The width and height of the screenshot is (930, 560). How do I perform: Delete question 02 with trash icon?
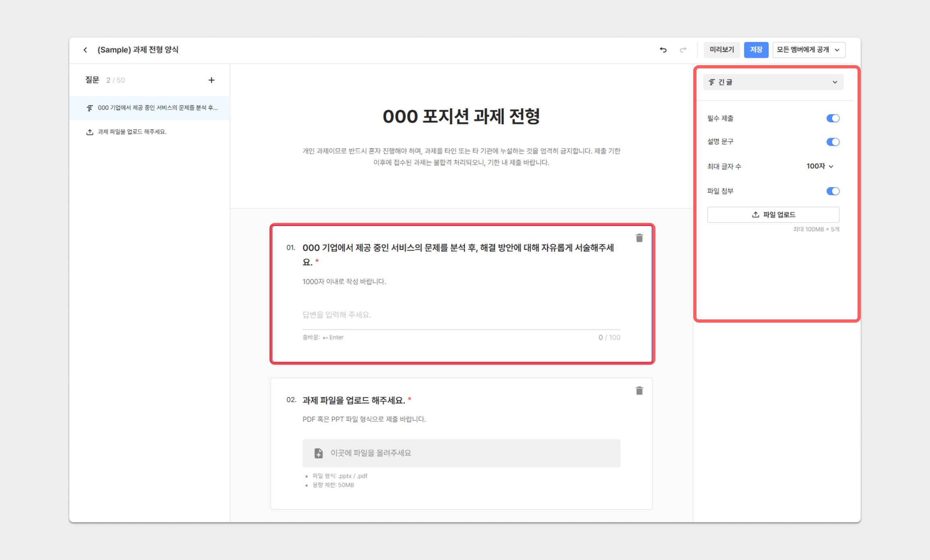point(639,391)
